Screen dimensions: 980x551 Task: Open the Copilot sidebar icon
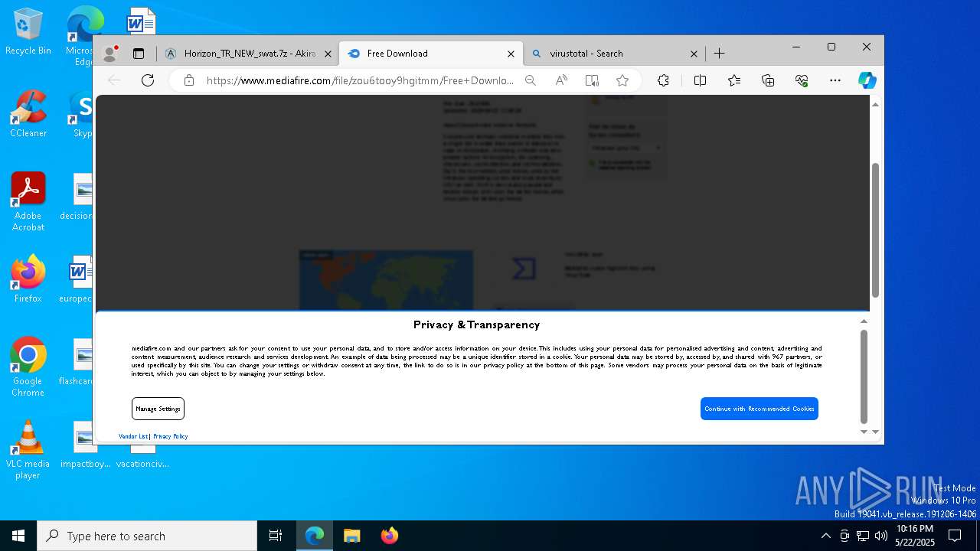(867, 80)
